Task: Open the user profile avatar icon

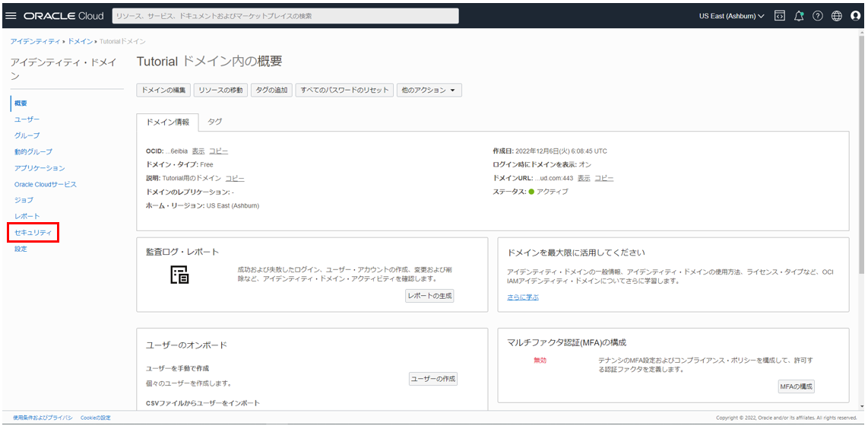Action: pyautogui.click(x=855, y=16)
